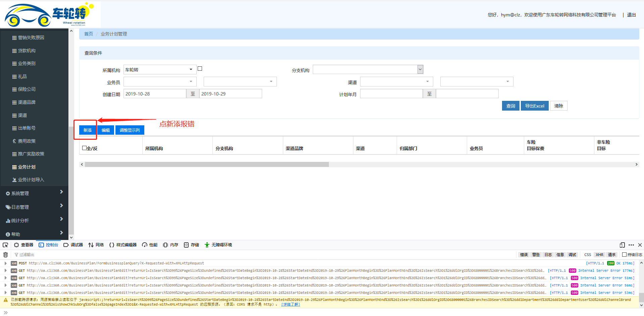Viewport: 644px width, 316px height.
Task: Pick an element with the inspector picker icon
Action: (x=5, y=245)
